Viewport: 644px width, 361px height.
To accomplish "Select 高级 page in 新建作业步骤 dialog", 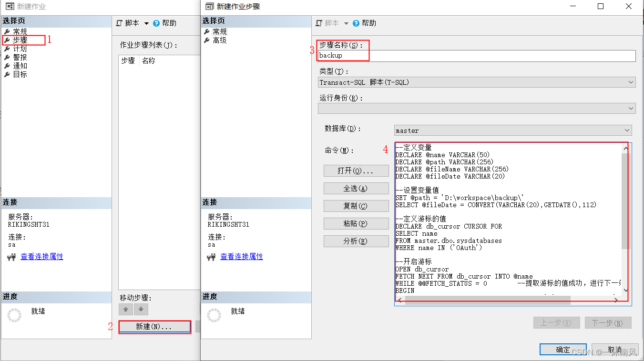I will point(219,40).
